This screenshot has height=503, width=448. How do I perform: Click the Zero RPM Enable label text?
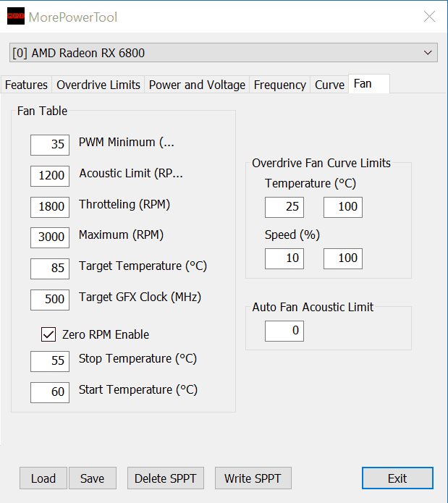coord(106,334)
